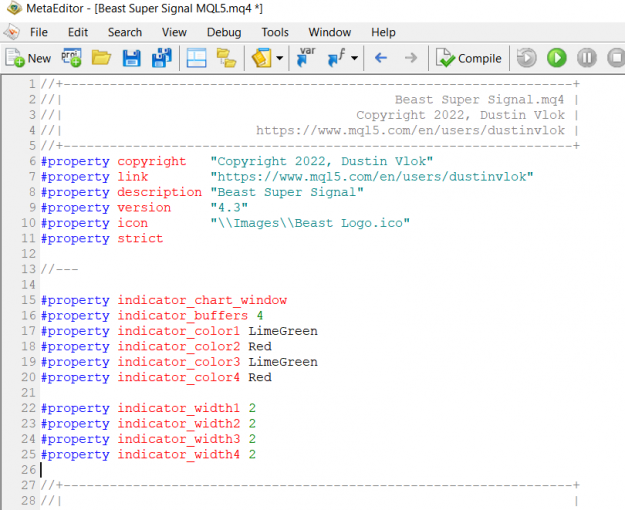Viewport: 625px width, 510px height.
Task: Click the gray restart debugging icon
Action: [527, 58]
